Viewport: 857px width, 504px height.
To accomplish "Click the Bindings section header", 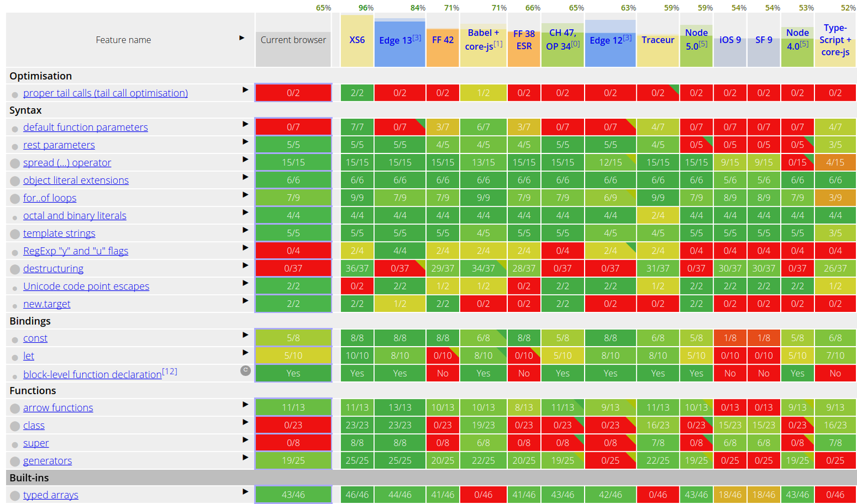I will [431, 321].
